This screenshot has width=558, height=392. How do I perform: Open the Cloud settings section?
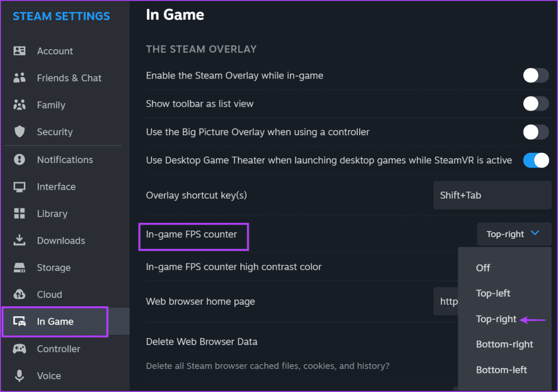[50, 294]
